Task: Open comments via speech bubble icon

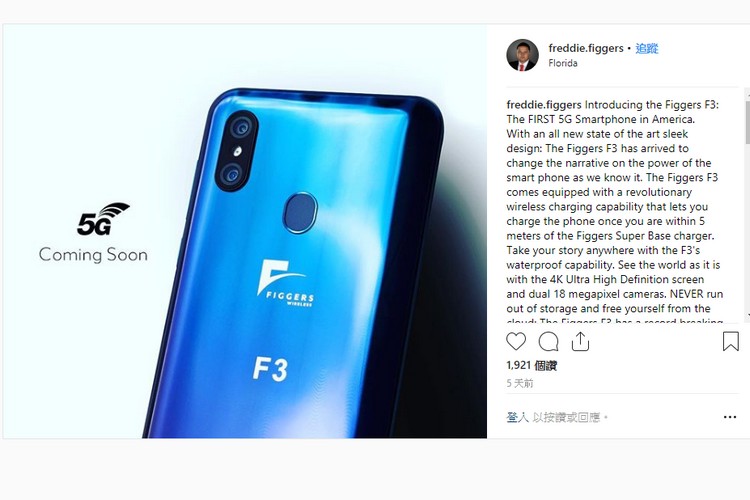Action: [x=548, y=342]
